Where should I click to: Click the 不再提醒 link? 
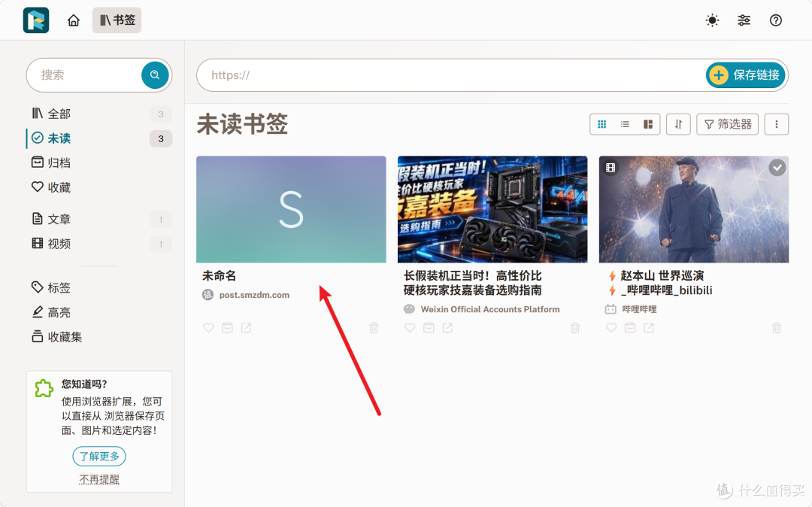(x=99, y=480)
